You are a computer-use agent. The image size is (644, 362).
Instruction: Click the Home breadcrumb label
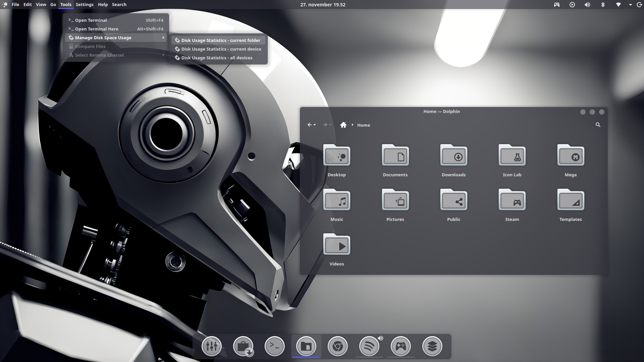[363, 125]
